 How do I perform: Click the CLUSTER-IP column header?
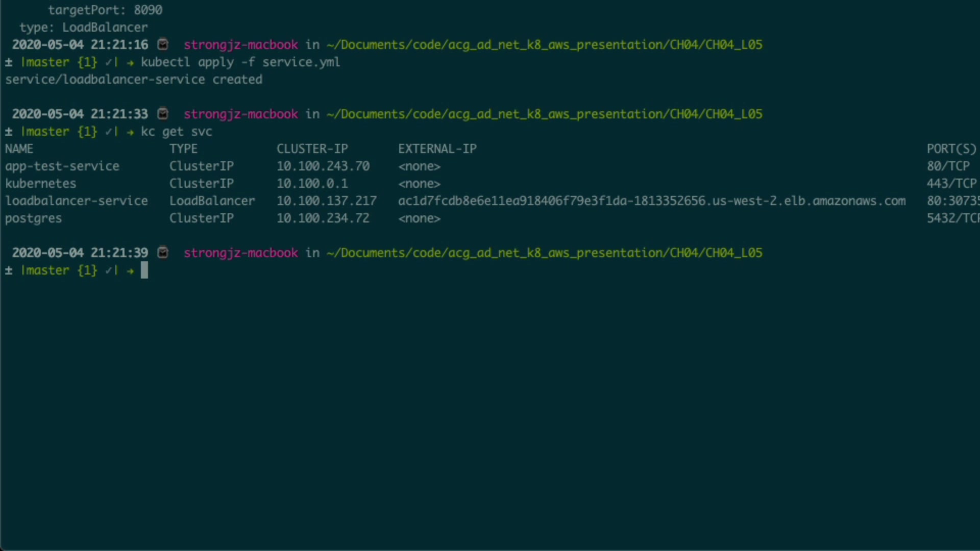(x=312, y=149)
